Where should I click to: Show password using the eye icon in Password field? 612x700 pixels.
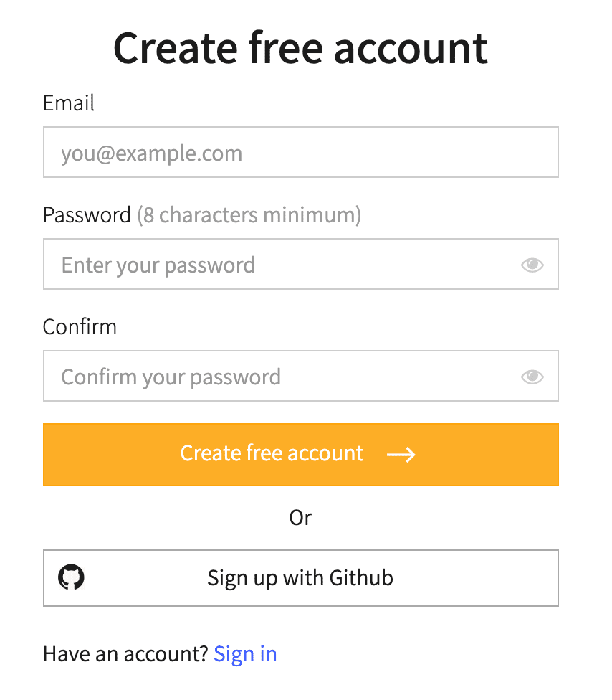click(532, 265)
